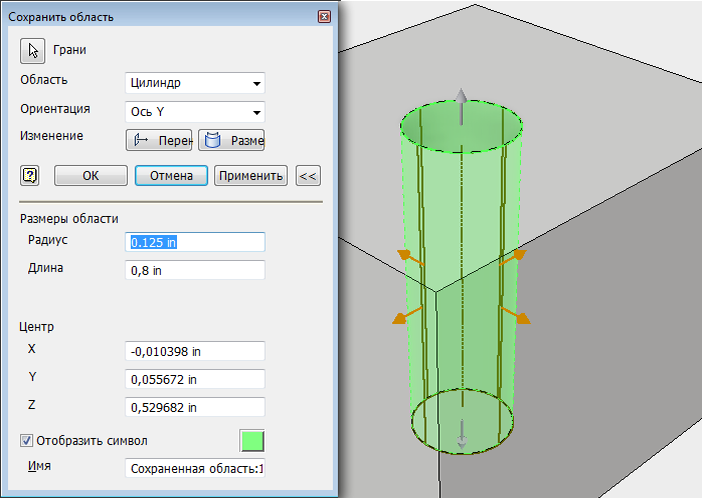Click the face selection arrow icon

point(32,51)
